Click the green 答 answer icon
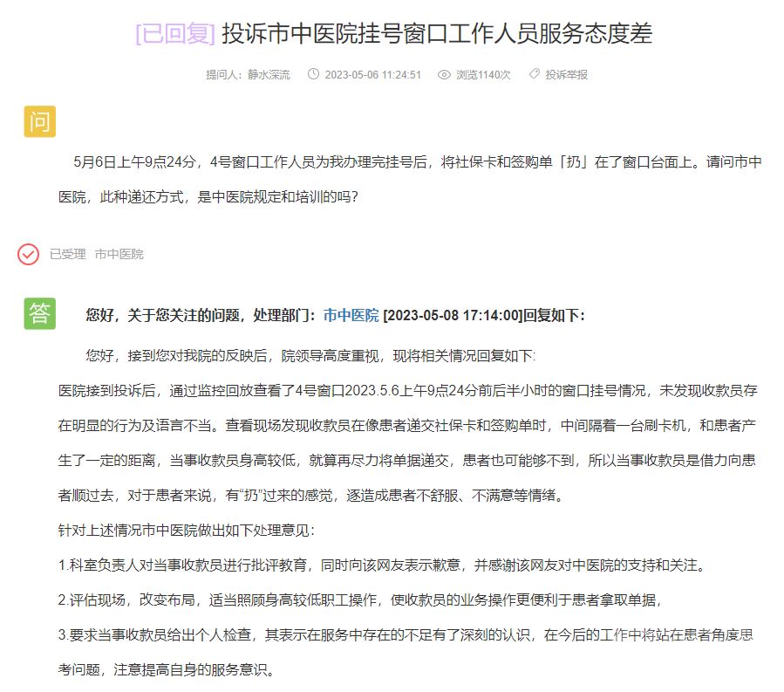784x692 pixels. [x=40, y=314]
